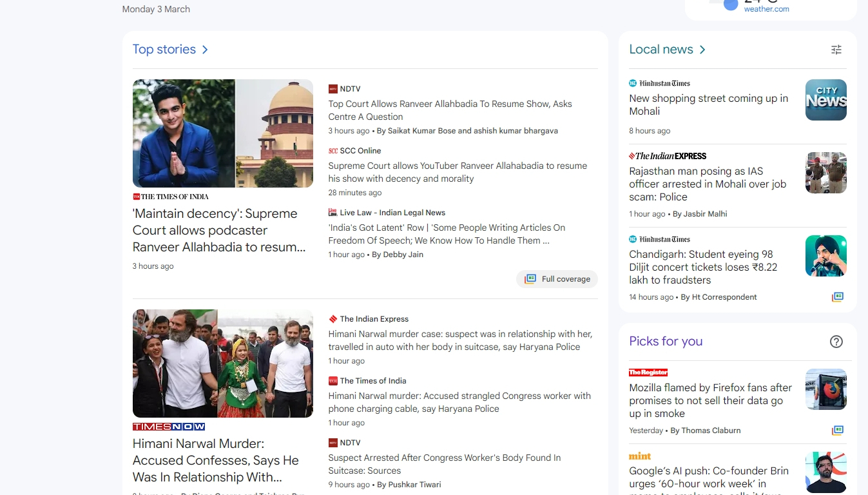Click Brin thumbnail for Google AI story

(x=826, y=472)
